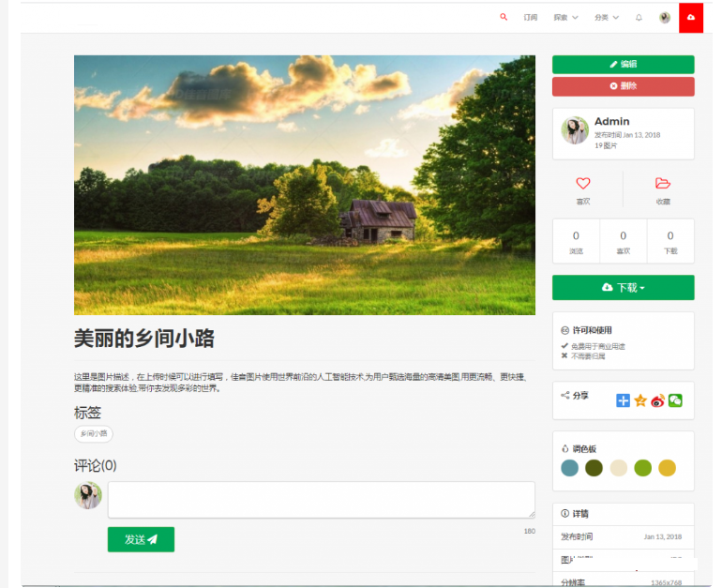Click the 19 图片 count text
The height and width of the screenshot is (588, 722).
coord(606,145)
